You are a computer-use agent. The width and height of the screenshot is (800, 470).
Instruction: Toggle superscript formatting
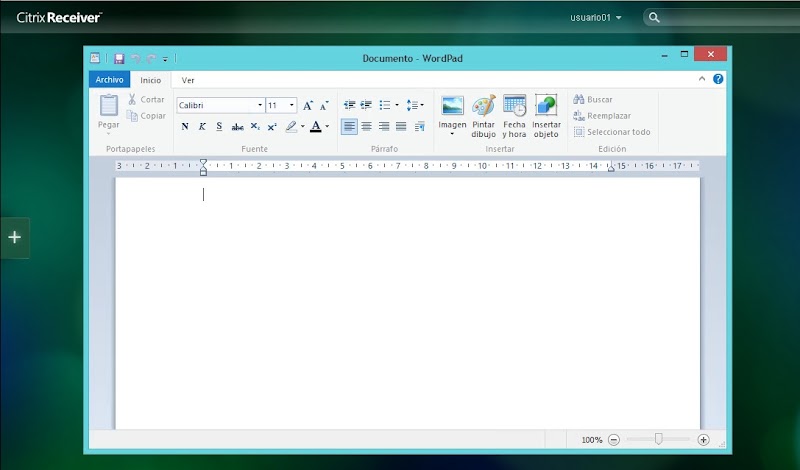click(272, 127)
